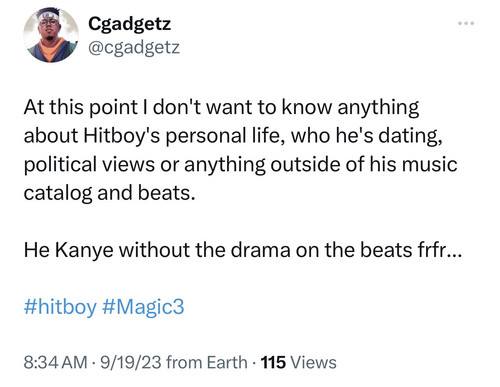Screen dimensions: 500x387
Task: Click the word Hitboy's in tweet
Action: point(122,136)
